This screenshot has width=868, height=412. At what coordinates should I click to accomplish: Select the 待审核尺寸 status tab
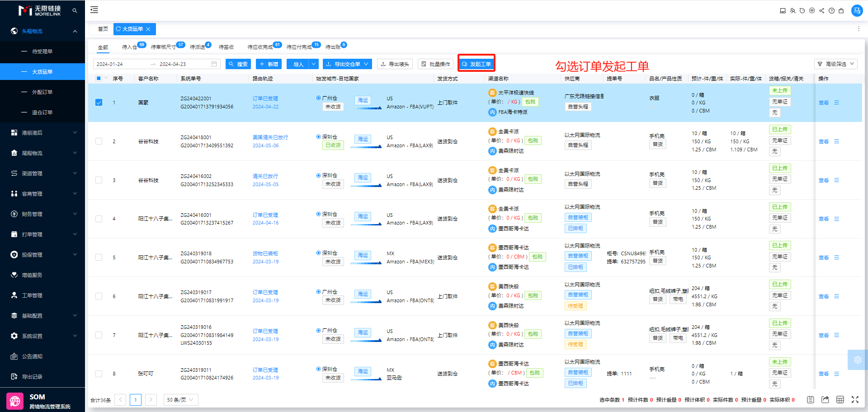coord(163,47)
